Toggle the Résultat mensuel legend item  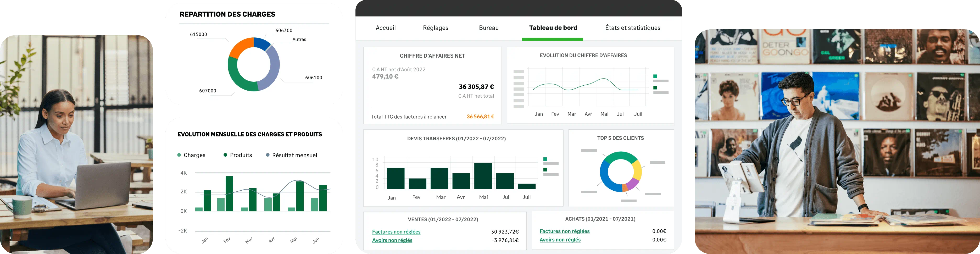pos(291,155)
